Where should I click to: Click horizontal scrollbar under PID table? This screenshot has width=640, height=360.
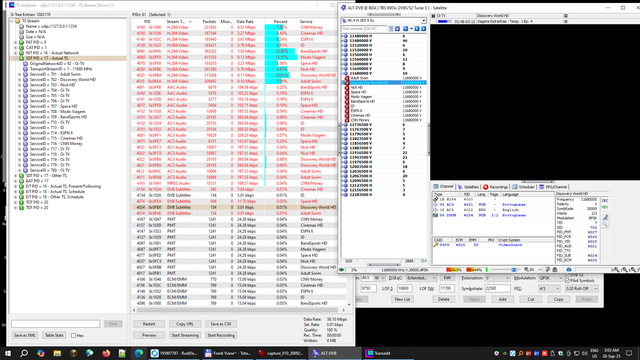(239, 310)
